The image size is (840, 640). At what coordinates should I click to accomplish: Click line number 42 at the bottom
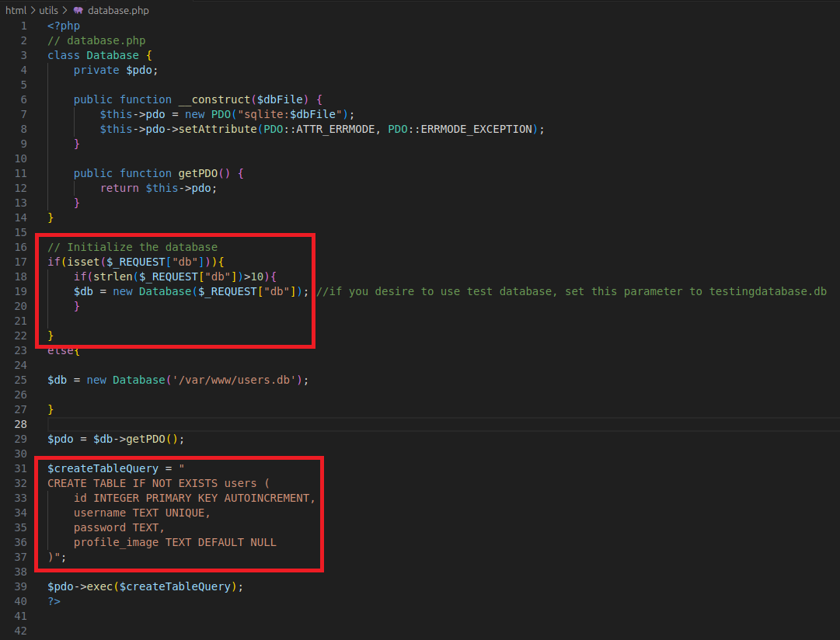20,631
